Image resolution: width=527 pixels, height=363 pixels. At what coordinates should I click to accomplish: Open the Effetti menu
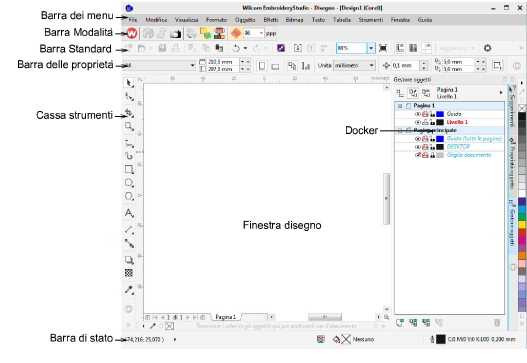[x=271, y=20]
